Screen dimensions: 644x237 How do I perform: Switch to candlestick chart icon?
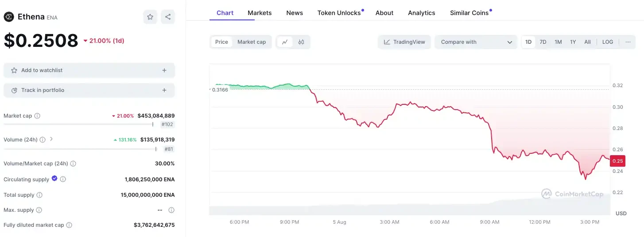[x=301, y=42]
